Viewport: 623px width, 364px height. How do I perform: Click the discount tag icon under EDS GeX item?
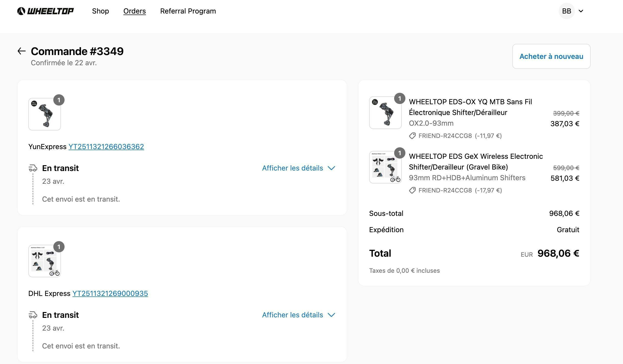tap(412, 190)
